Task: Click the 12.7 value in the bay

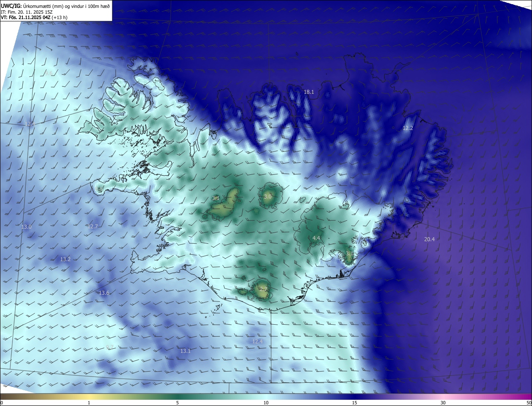Action: point(93,226)
